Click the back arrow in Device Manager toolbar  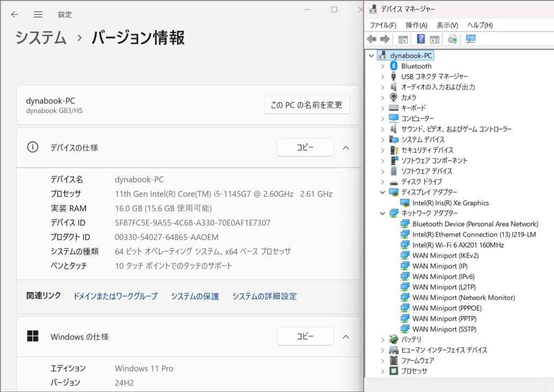coord(372,39)
